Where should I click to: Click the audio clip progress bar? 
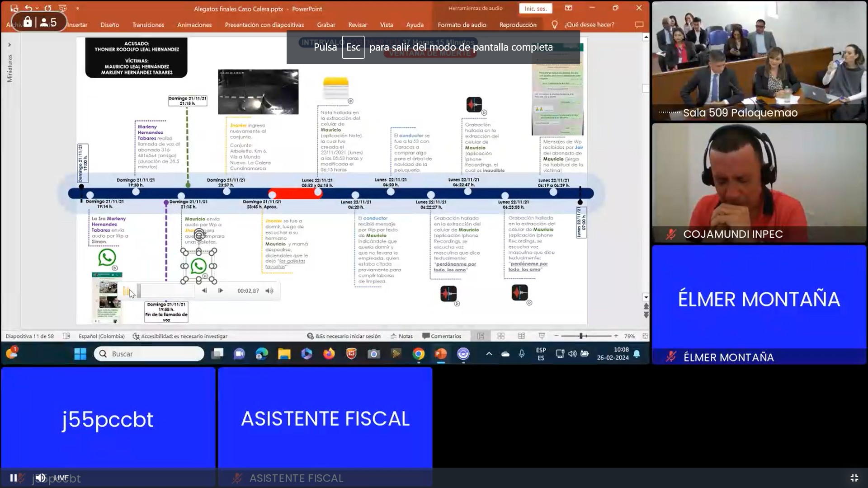tap(166, 291)
